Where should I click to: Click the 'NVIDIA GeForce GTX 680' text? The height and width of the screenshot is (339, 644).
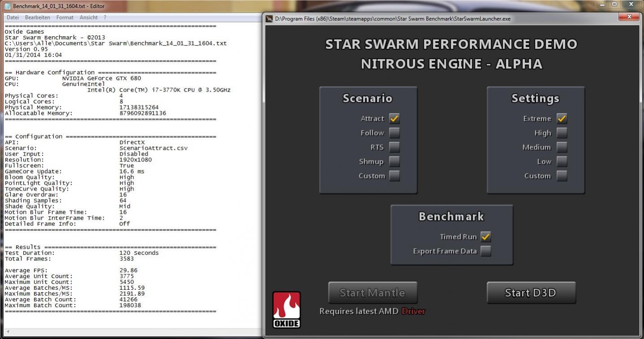[x=101, y=78]
